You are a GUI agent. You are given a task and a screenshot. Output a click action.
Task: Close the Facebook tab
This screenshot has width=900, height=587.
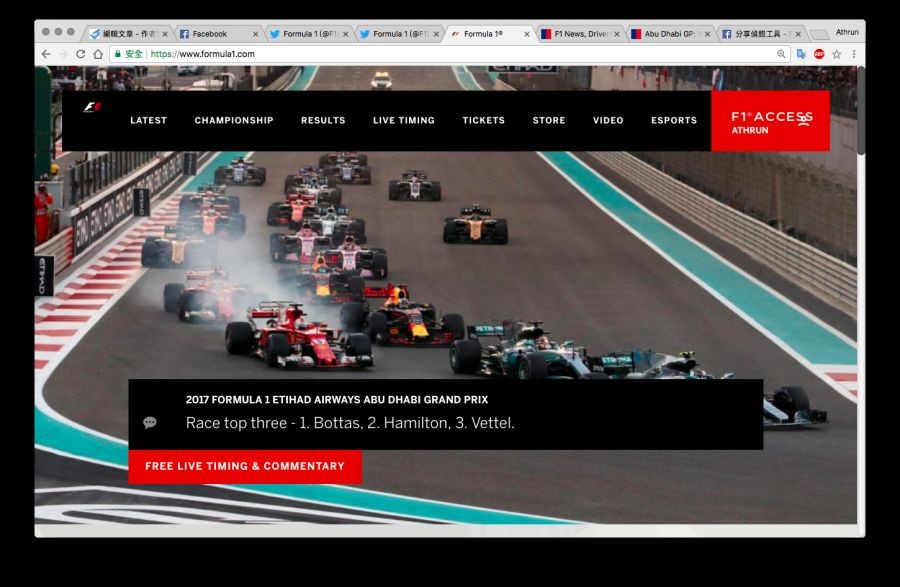(x=255, y=34)
